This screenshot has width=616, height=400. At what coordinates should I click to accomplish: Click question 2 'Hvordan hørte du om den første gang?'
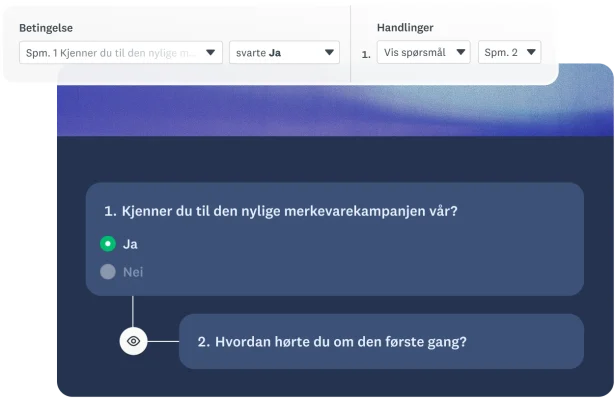pos(341,342)
